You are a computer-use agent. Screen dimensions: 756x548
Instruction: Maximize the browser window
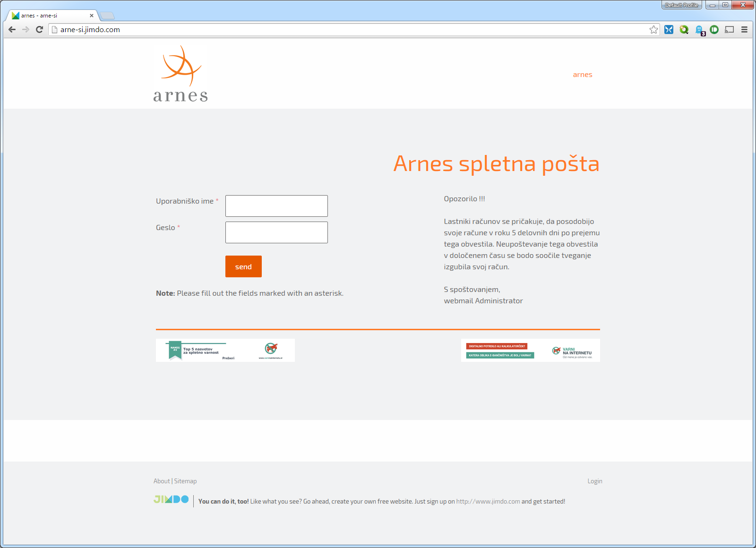click(x=725, y=5)
